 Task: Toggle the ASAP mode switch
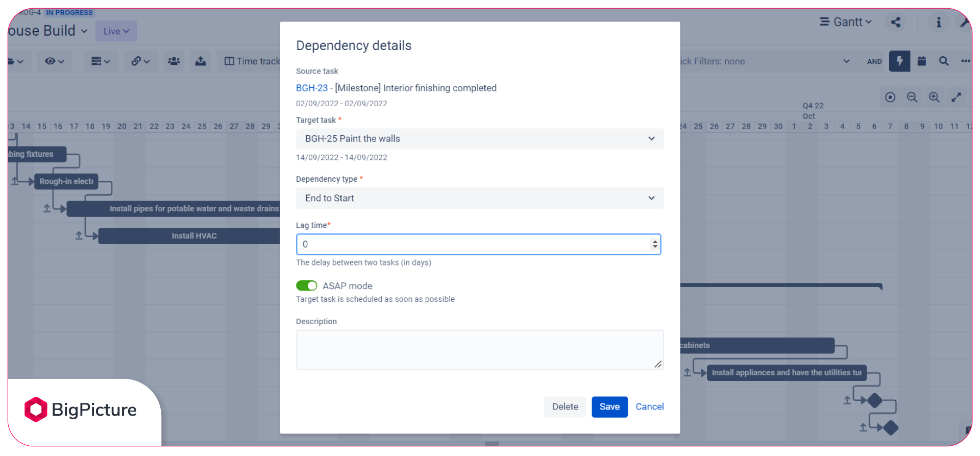307,285
